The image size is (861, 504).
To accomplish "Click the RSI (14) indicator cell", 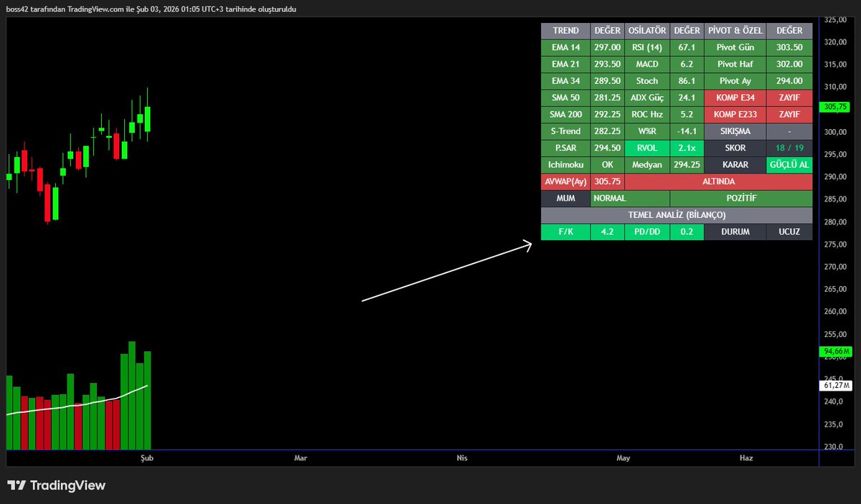I will click(x=647, y=47).
